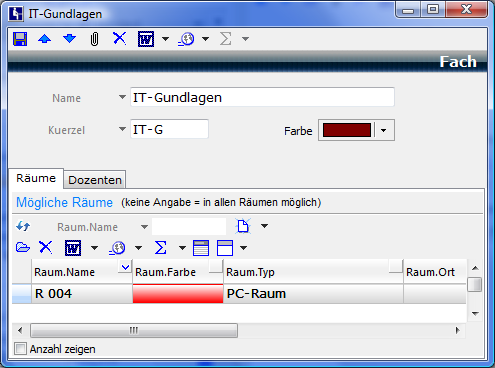
Task: Open folder icon in rooms toolbar
Action: (x=23, y=248)
